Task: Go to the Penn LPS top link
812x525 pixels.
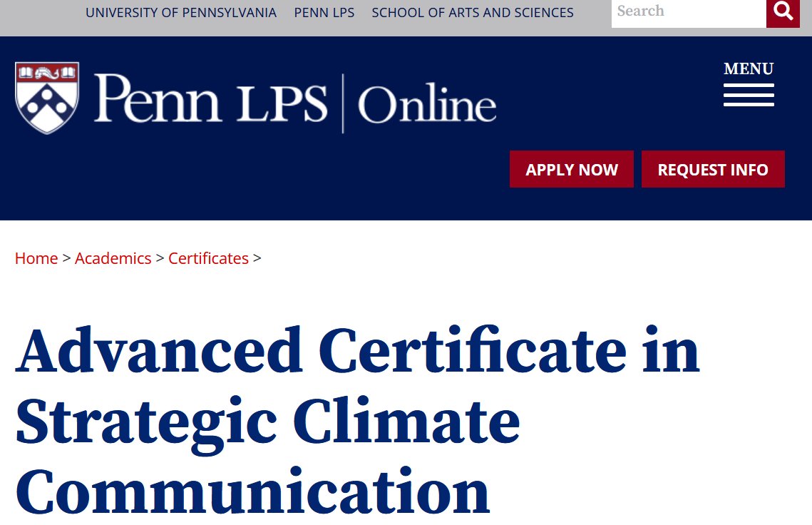Action: click(x=324, y=12)
